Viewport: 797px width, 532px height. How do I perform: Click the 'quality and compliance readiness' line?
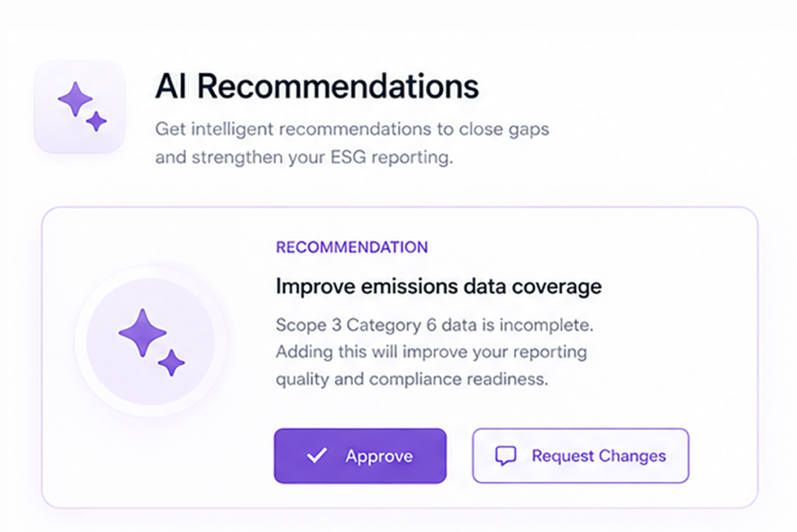tap(413, 380)
